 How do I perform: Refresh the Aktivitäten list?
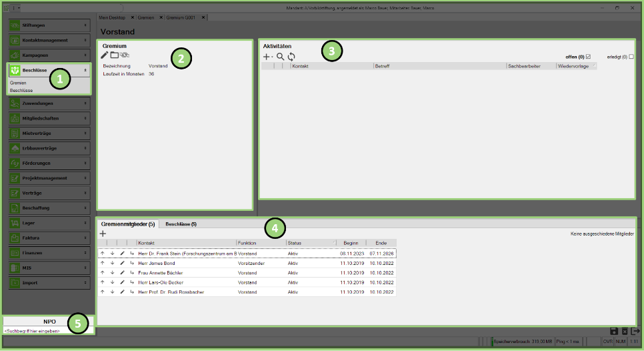coord(291,57)
